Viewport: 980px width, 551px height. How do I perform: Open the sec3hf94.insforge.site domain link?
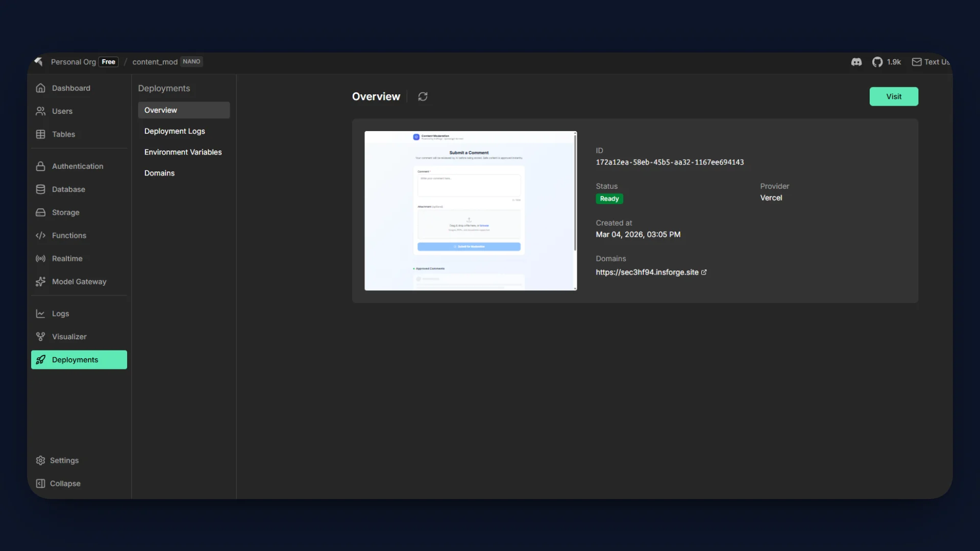point(647,272)
